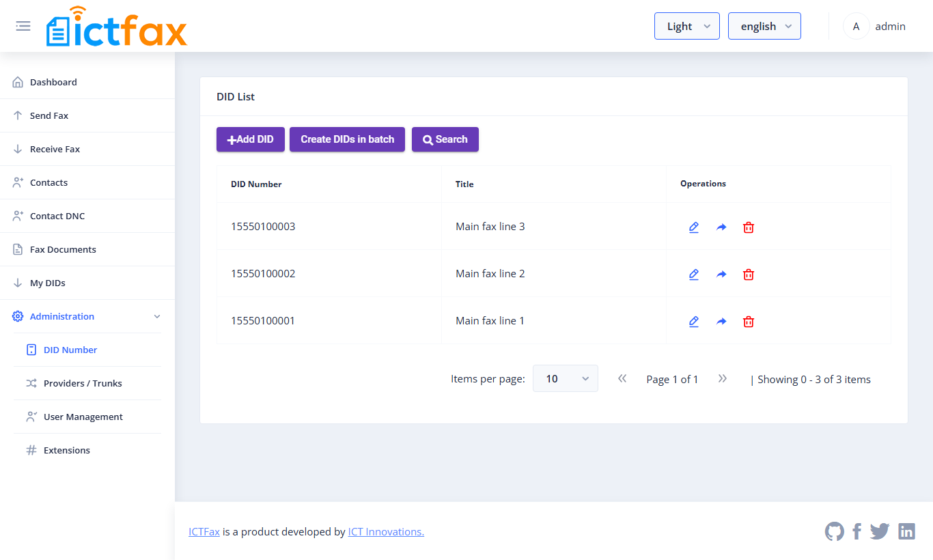Follow the ICT Innovations footer link
The height and width of the screenshot is (560, 933).
coord(386,531)
